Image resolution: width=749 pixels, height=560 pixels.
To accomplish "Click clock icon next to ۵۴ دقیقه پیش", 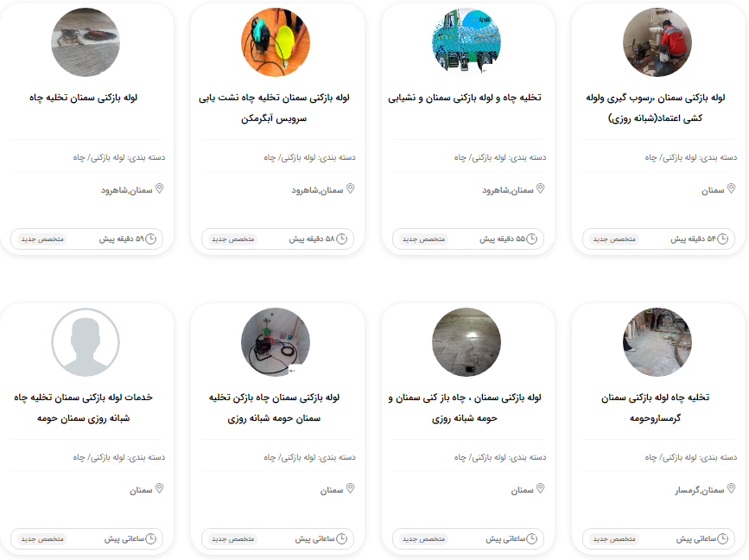I will (x=723, y=239).
